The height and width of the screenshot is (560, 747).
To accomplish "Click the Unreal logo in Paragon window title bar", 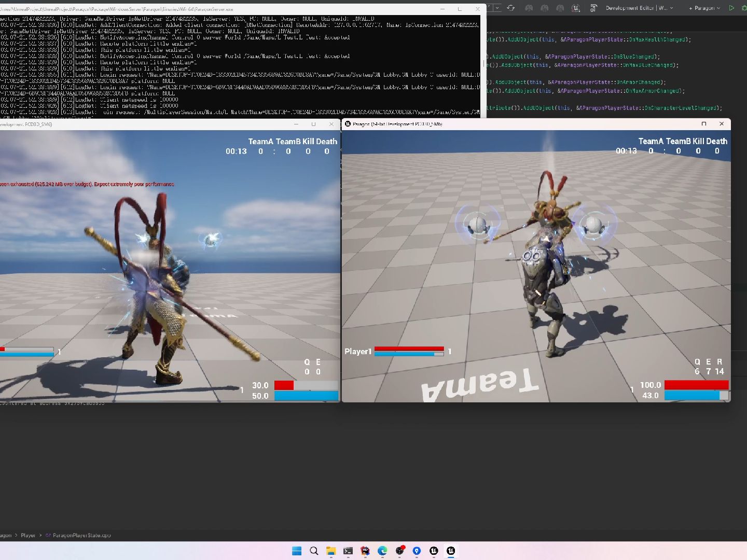I will [x=348, y=123].
